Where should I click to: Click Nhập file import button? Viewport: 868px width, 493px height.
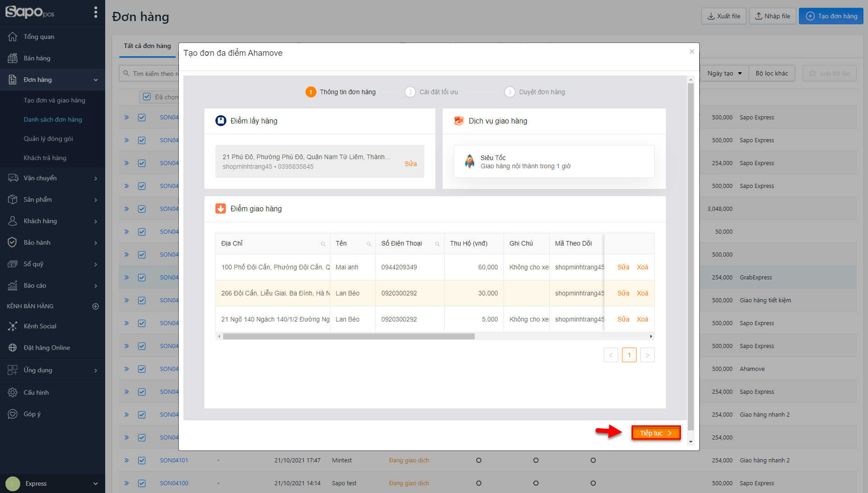(x=772, y=16)
